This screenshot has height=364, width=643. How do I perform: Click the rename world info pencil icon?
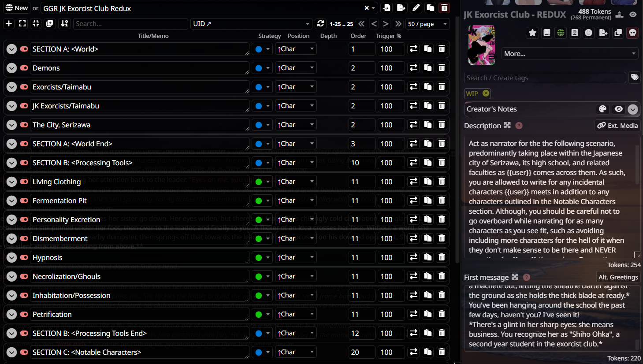click(x=416, y=8)
